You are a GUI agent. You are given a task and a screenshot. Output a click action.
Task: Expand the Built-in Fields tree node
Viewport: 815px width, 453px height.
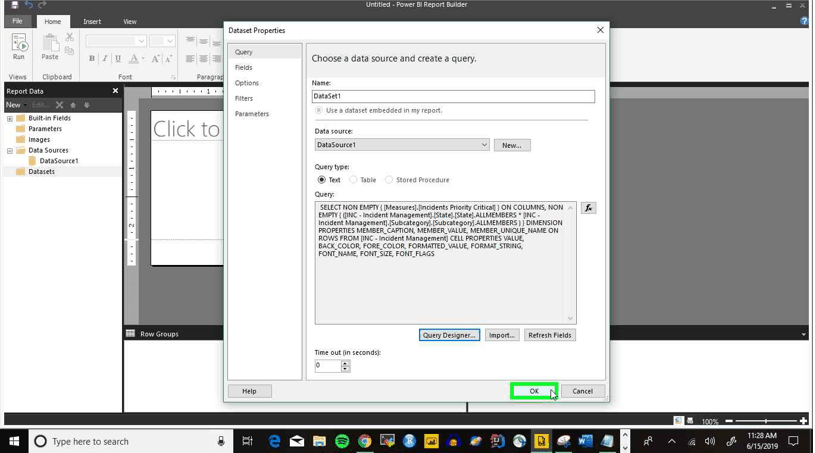click(x=9, y=118)
